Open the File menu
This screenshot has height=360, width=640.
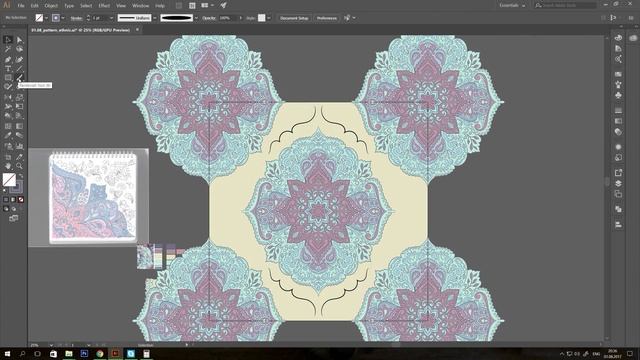pyautogui.click(x=21, y=6)
